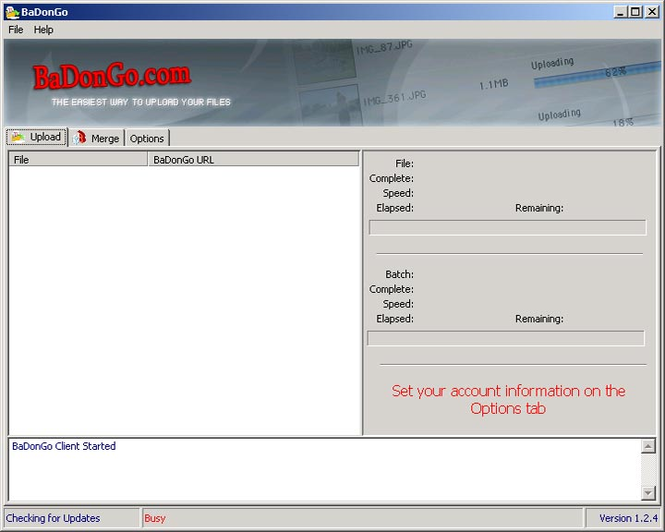
Task: Click the red Busy status indicator
Action: (155, 518)
